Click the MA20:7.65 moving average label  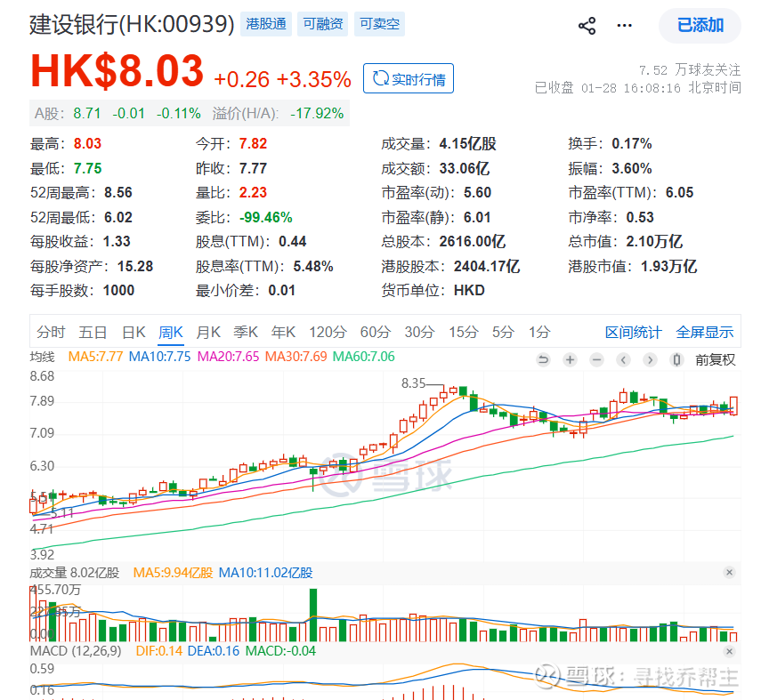pos(229,357)
